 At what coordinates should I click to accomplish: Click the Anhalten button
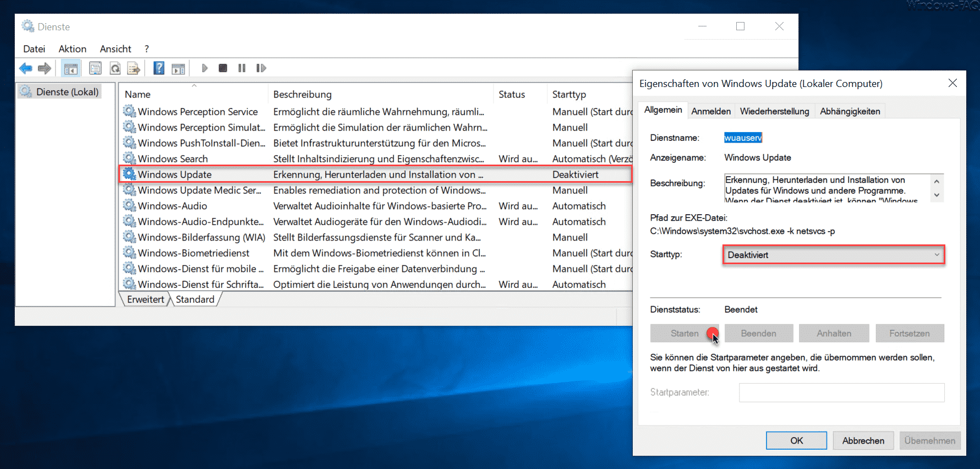pos(834,334)
